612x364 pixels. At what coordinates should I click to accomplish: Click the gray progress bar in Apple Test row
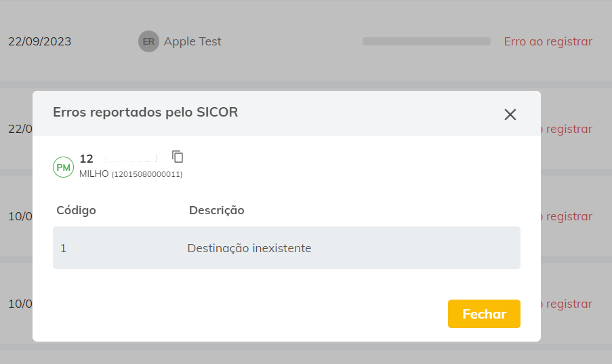tap(426, 41)
